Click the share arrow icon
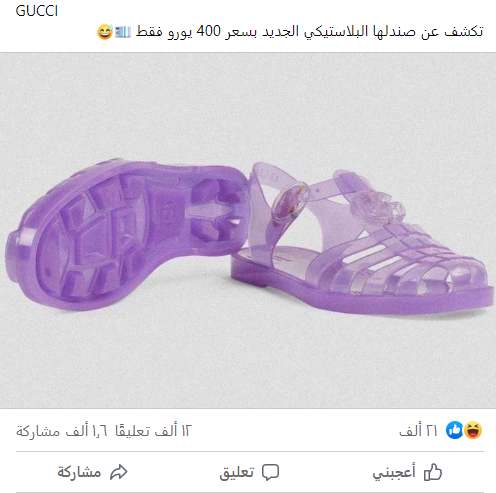496x493 pixels. pos(119,472)
